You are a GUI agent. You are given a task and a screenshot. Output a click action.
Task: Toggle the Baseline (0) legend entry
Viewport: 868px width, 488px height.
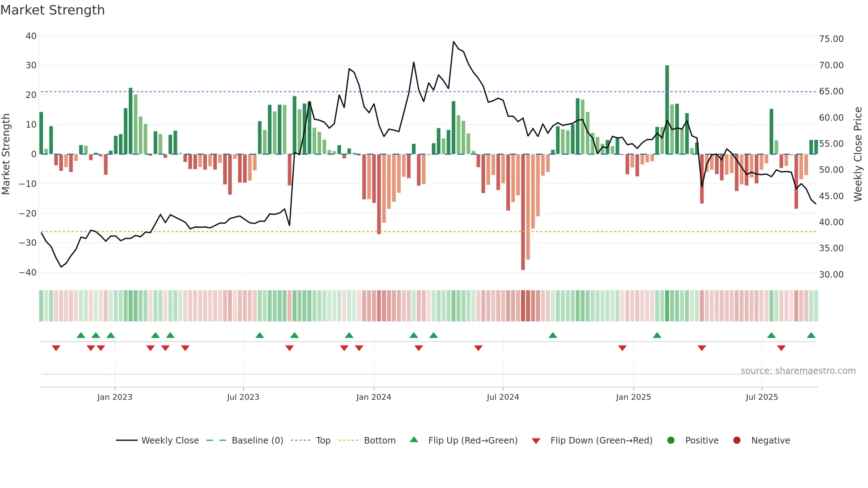(245, 440)
